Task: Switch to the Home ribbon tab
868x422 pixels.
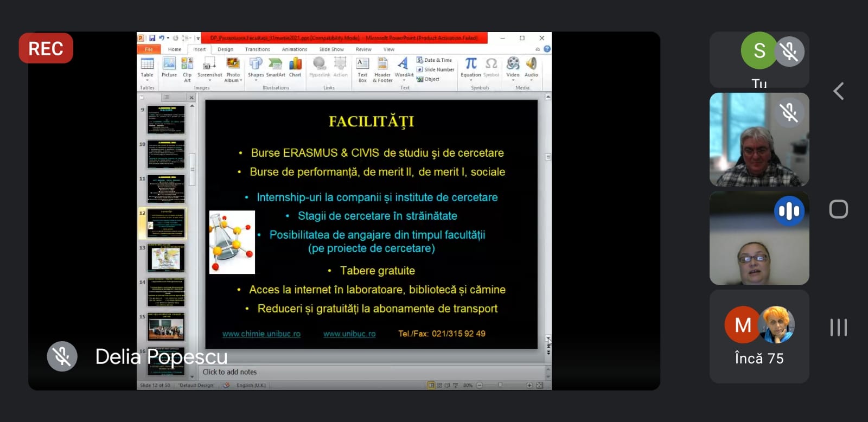Action: [x=175, y=49]
